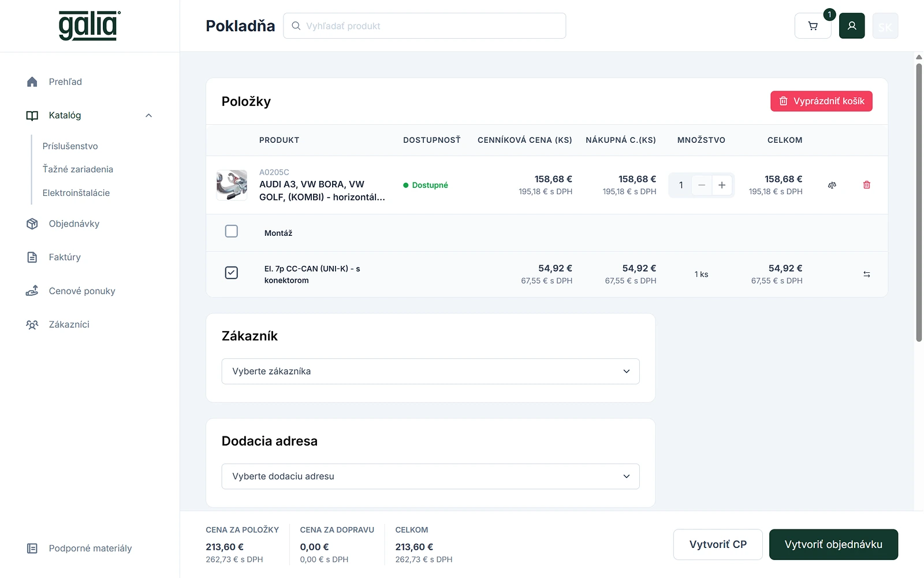Open the Vyberte dodaciu adresu dropdown
924x578 pixels.
pyautogui.click(x=431, y=476)
